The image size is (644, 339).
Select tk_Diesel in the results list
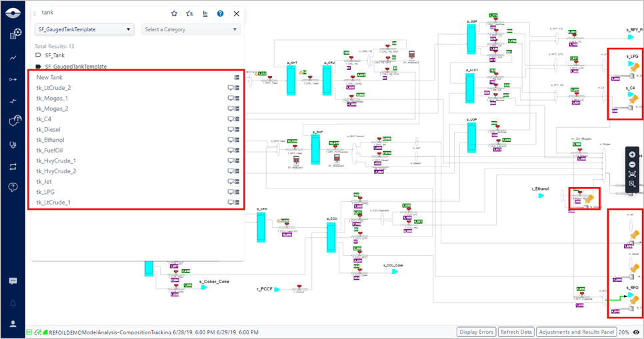[50, 129]
